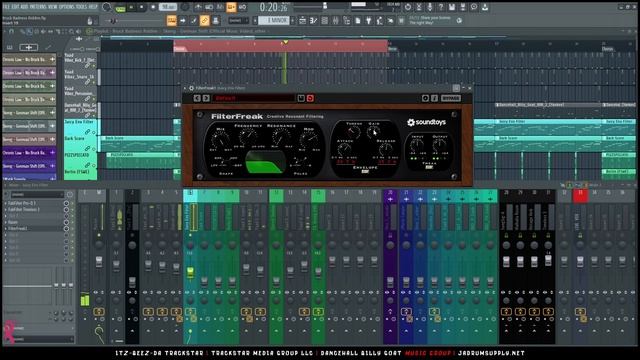
Task: Open the FilterFreak preset name display
Action: 253,98
